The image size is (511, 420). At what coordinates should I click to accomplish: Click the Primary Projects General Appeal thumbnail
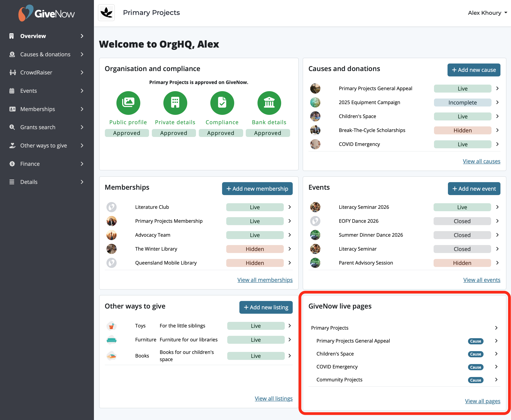coord(315,89)
